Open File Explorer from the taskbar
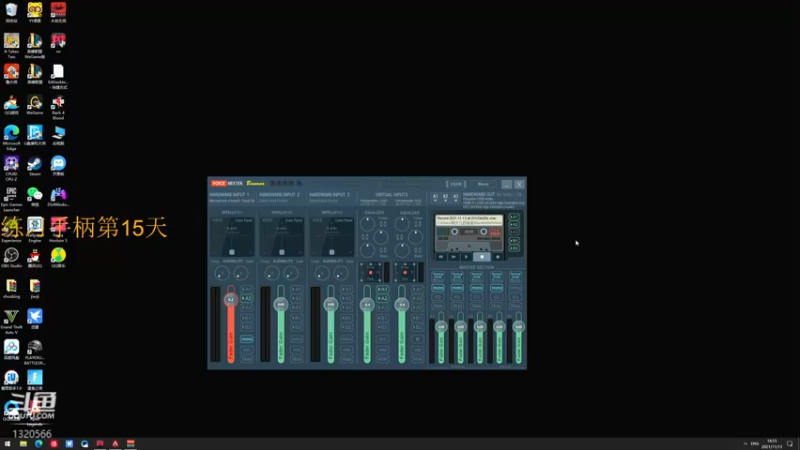Viewport: 800px width, 450px height. coord(23,444)
